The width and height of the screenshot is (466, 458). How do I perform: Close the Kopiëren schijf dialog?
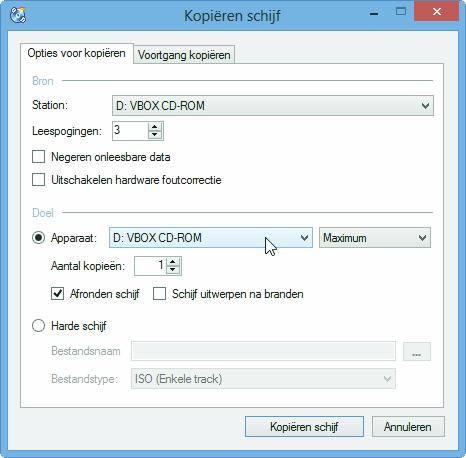(x=436, y=12)
